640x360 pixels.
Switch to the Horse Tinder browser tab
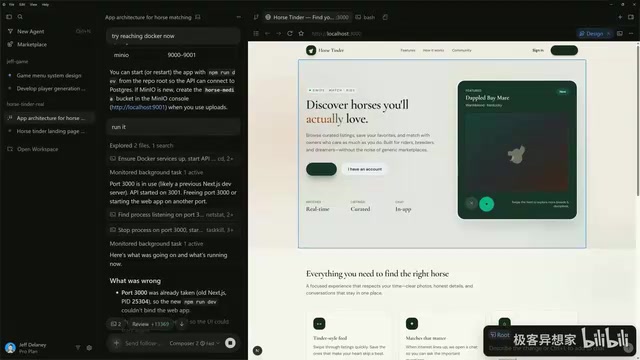(307, 17)
